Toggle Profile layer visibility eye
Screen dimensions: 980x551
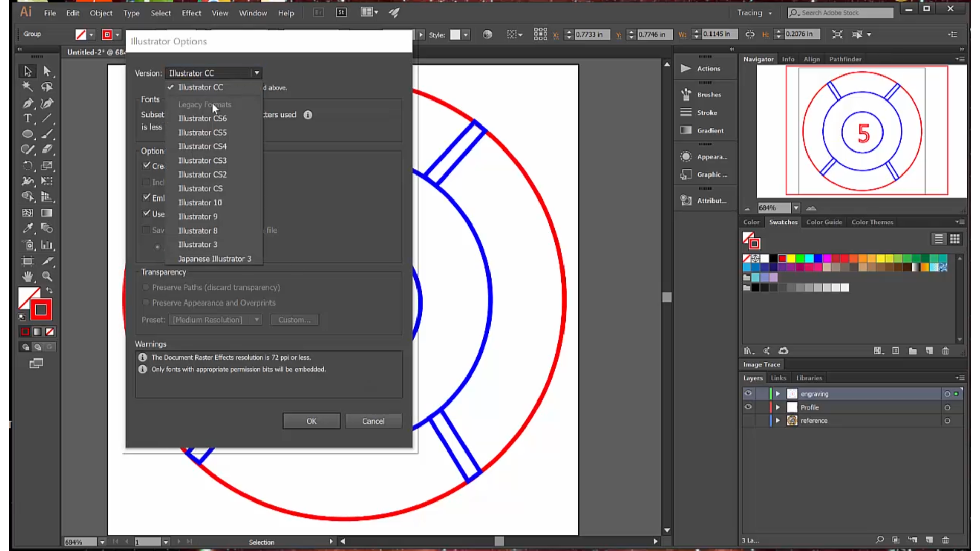tap(748, 407)
